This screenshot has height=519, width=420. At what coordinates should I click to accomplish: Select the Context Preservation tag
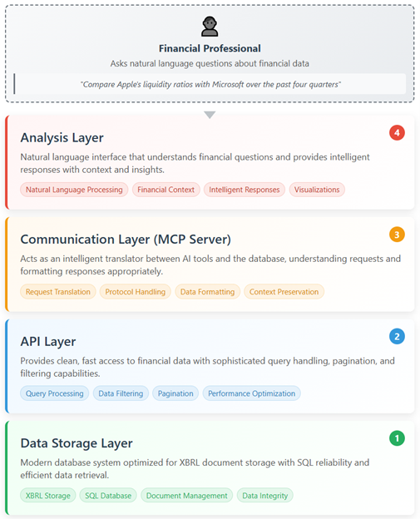[x=284, y=292]
